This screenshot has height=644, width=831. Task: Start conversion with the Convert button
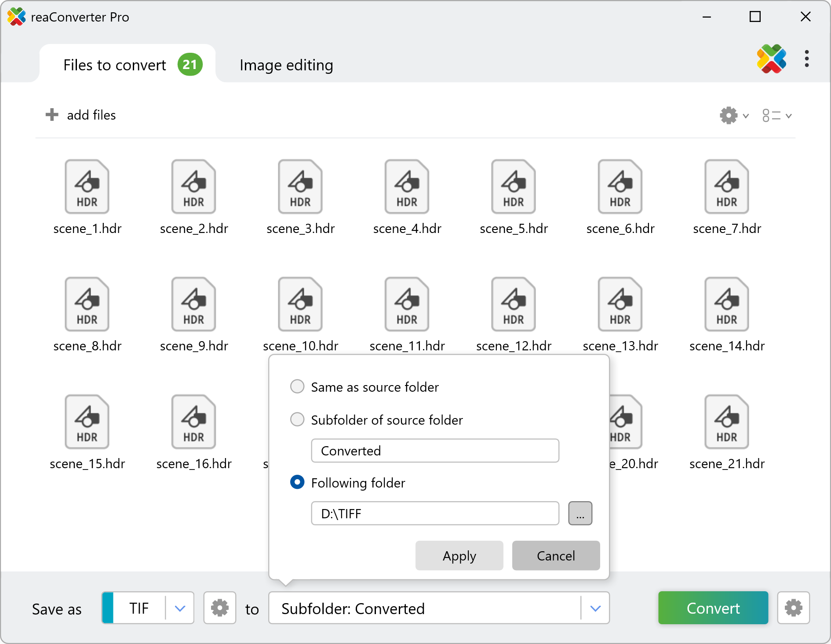click(x=713, y=608)
